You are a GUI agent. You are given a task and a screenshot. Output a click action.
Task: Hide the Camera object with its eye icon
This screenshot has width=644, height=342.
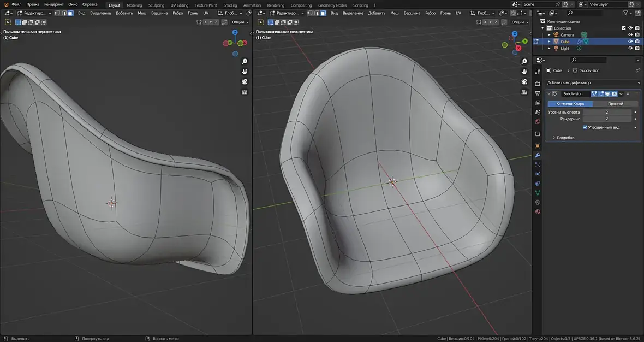(630, 34)
